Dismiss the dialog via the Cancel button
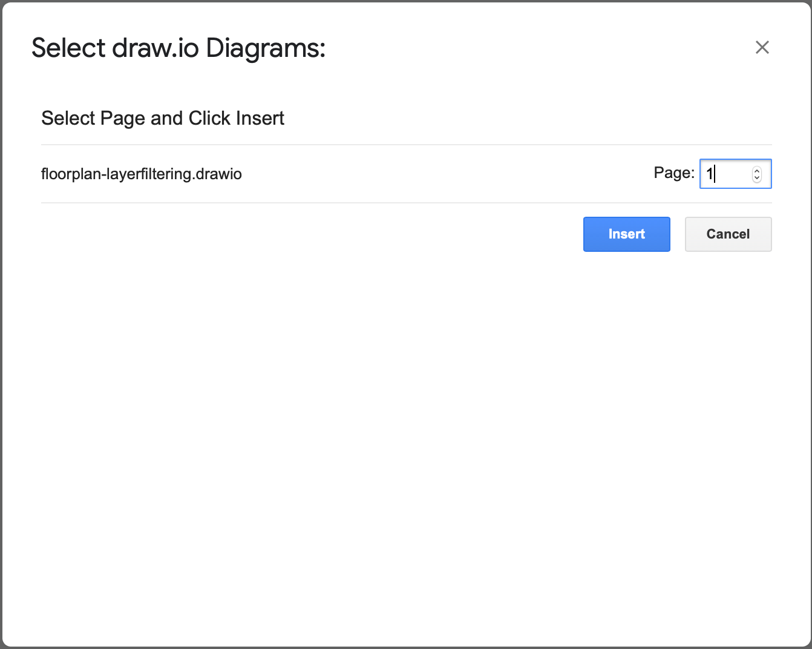 [728, 234]
